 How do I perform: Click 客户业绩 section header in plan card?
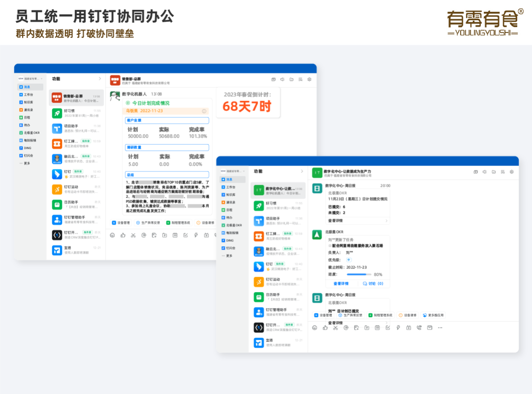167,121
